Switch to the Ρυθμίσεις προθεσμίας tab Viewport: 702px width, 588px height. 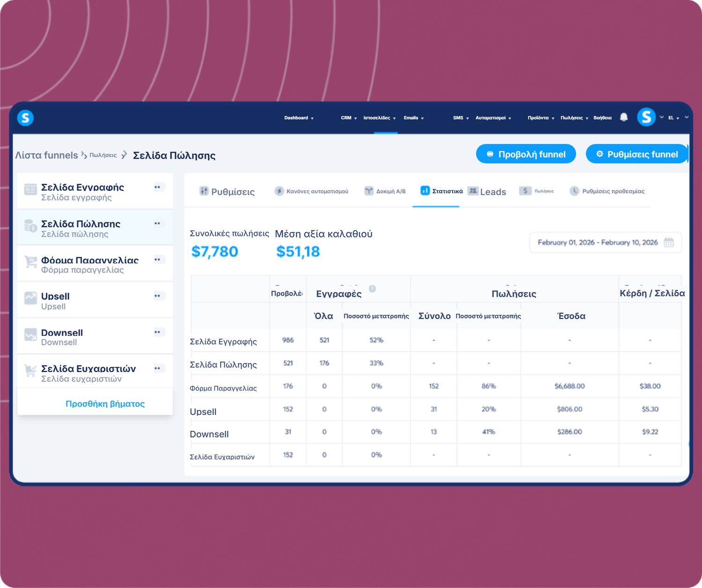[607, 191]
